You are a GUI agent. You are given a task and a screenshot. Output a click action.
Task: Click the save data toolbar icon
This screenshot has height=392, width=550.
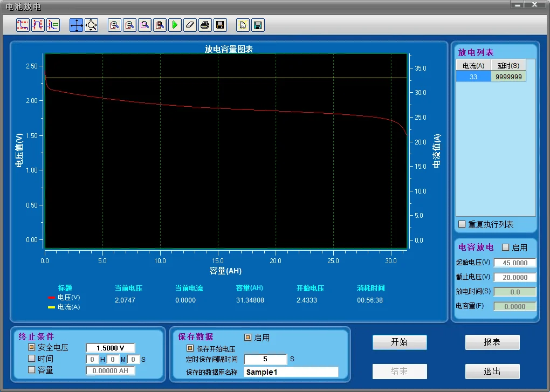pyautogui.click(x=219, y=25)
